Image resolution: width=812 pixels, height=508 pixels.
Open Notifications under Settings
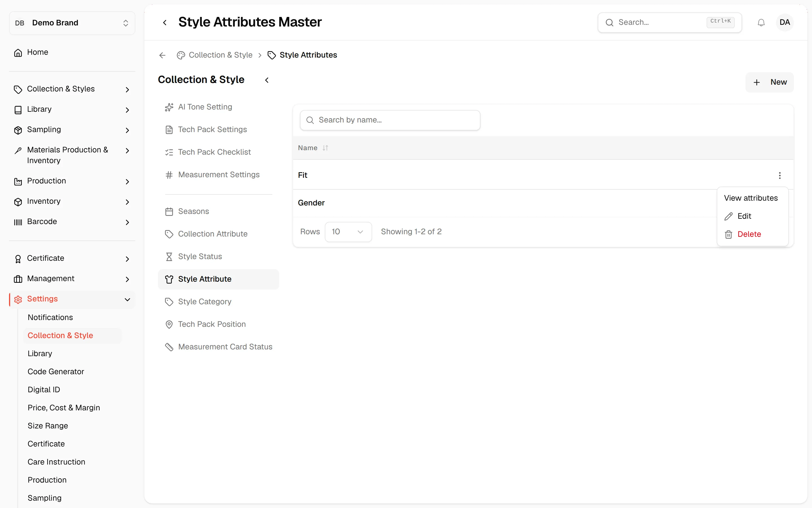[x=50, y=317]
